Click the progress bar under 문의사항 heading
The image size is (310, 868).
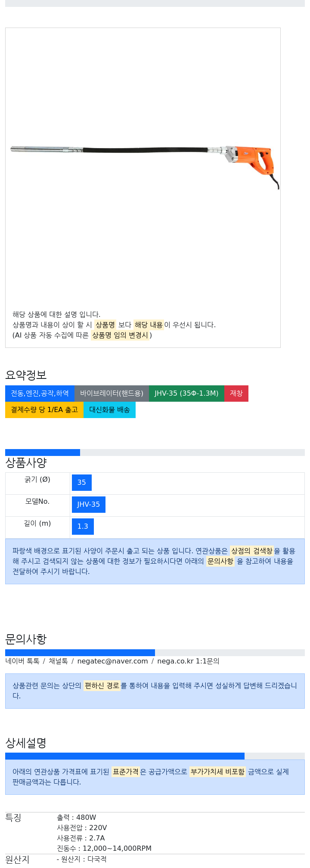click(155, 653)
